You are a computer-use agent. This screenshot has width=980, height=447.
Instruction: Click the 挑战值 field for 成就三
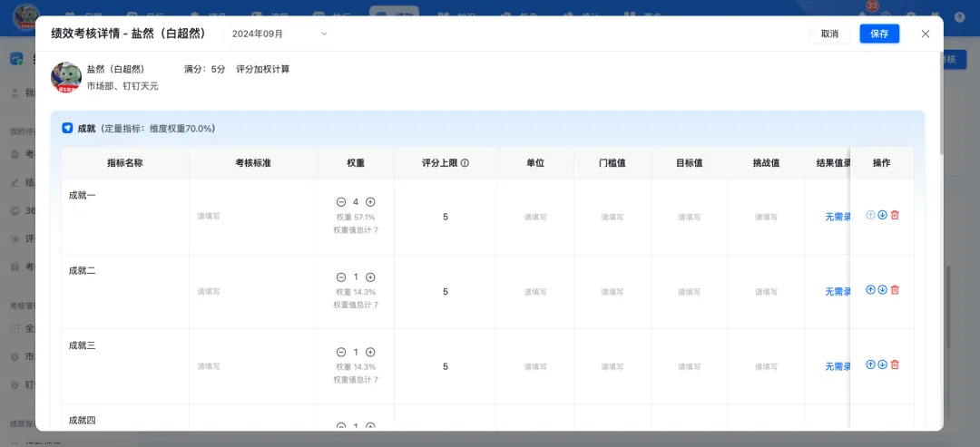(x=766, y=366)
